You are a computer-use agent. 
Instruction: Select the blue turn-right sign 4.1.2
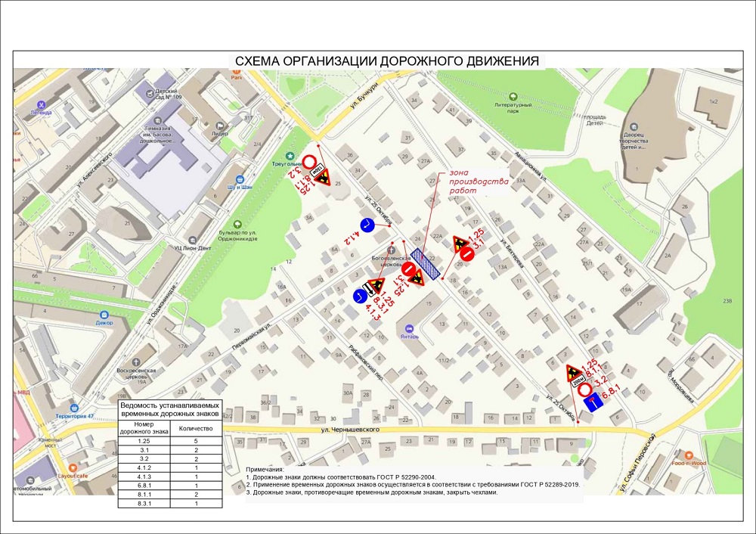click(367, 225)
